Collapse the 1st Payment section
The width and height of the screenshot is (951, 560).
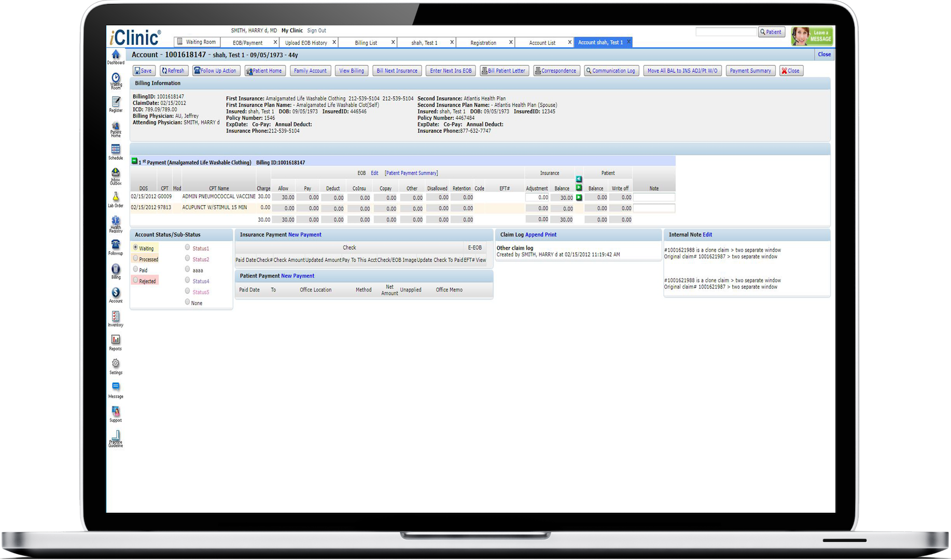click(x=134, y=161)
